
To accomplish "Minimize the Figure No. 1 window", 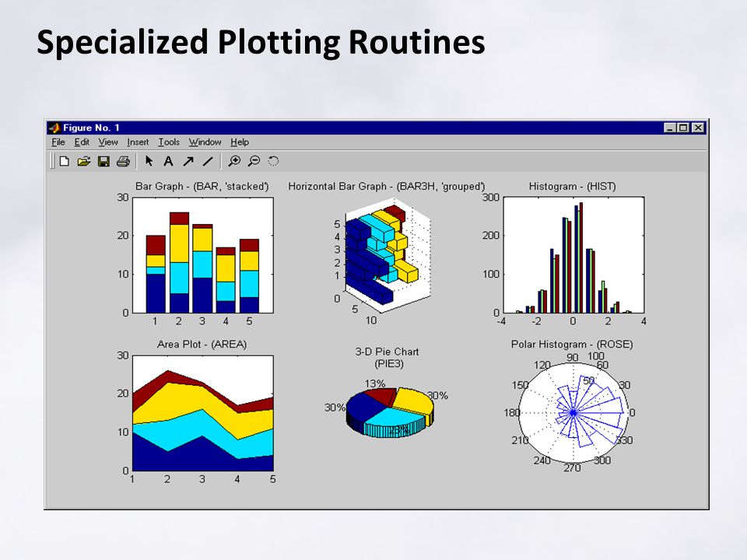I will 670,128.
